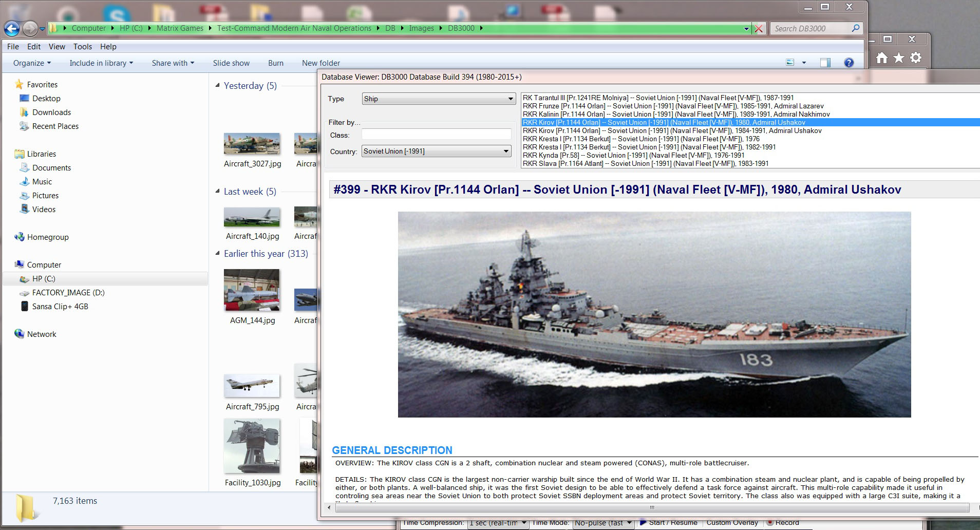This screenshot has width=980, height=530.
Task: Collapse the Earlier this year (313) group
Action: (218, 253)
